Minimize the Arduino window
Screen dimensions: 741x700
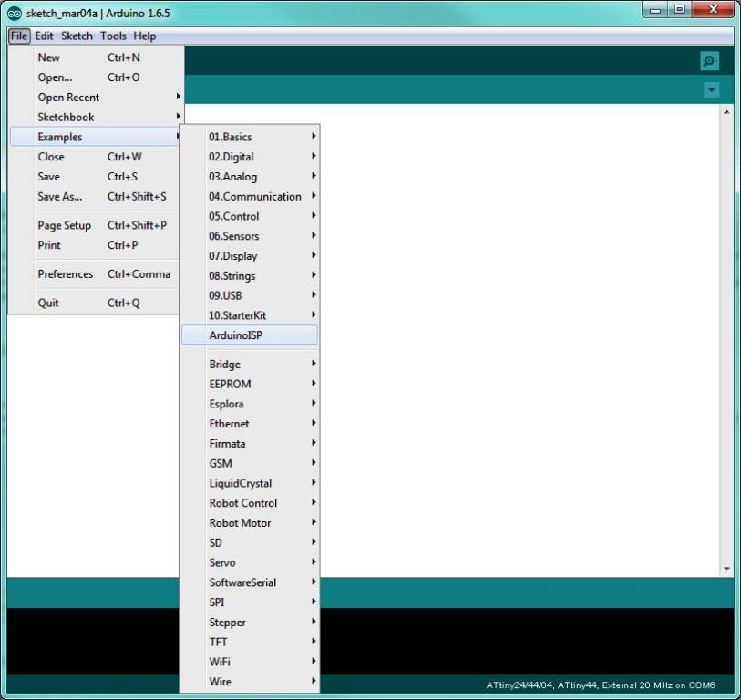[655, 10]
